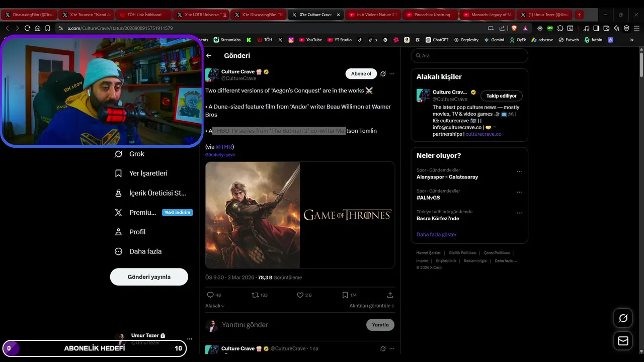Open three-dot menu on Culture Crave reply
Image resolution: width=644 pixels, height=362 pixels.
(392, 348)
